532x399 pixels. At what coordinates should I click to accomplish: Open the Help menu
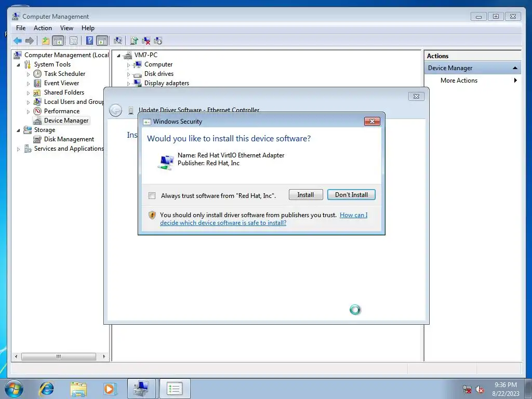point(88,28)
